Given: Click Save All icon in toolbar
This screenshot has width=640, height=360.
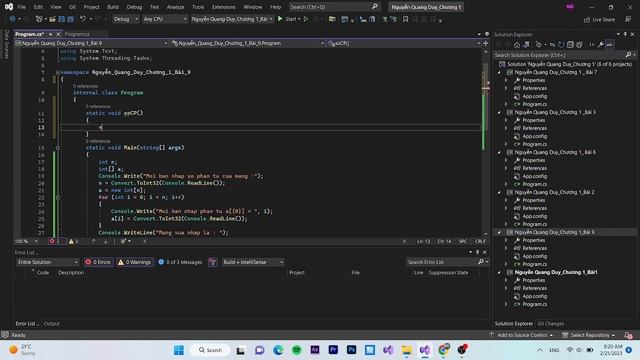Looking at the screenshot, I should (71, 19).
